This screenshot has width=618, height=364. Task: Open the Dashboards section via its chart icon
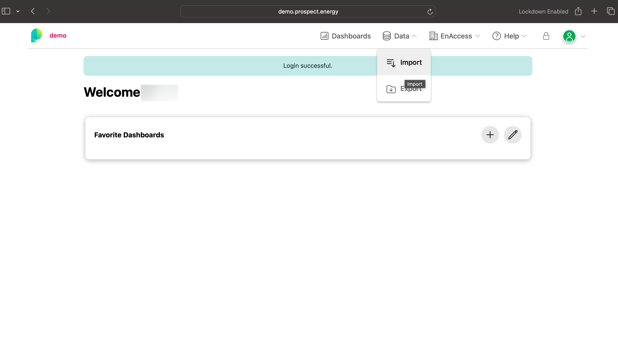pyautogui.click(x=324, y=36)
